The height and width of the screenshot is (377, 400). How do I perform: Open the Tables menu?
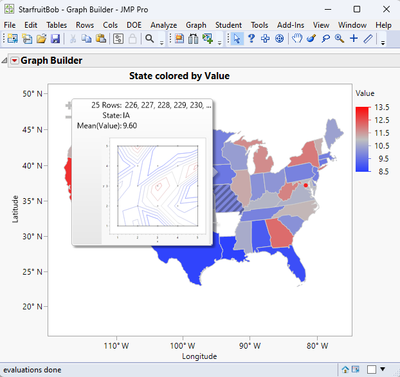tap(56, 25)
